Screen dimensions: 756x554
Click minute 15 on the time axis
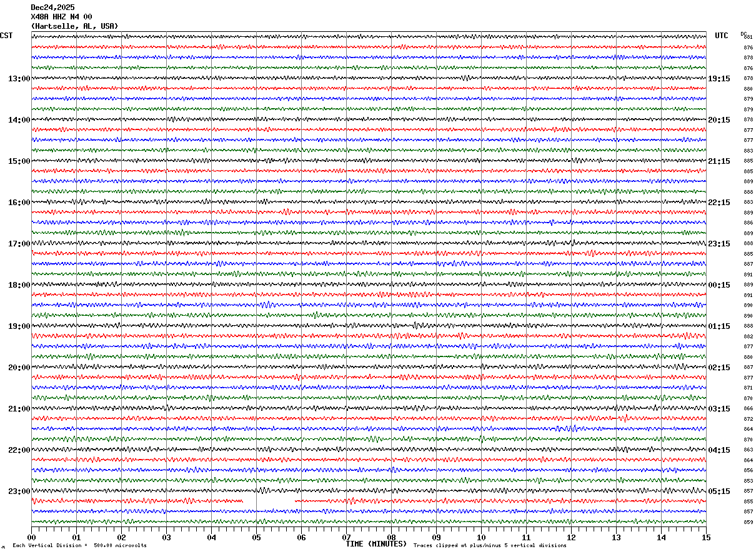[706, 537]
